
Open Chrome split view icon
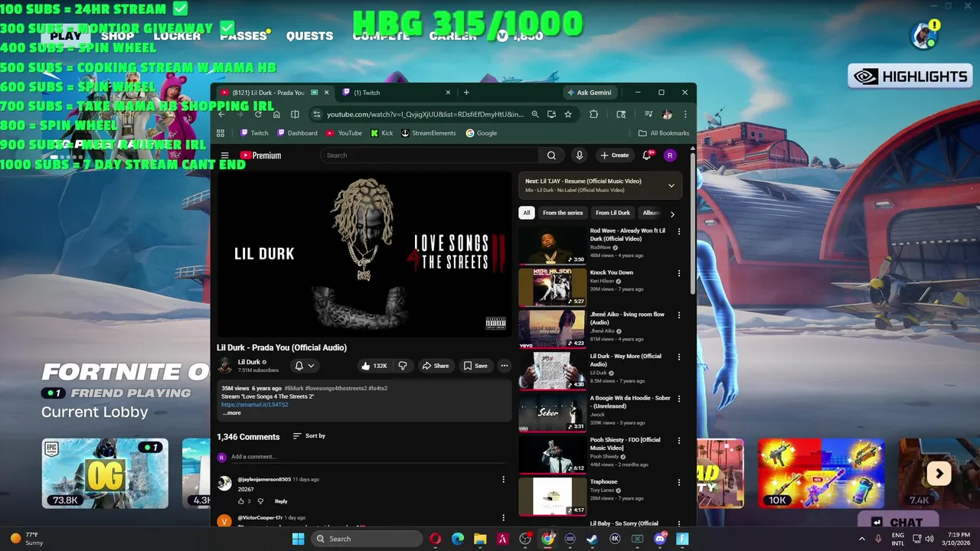point(295,114)
